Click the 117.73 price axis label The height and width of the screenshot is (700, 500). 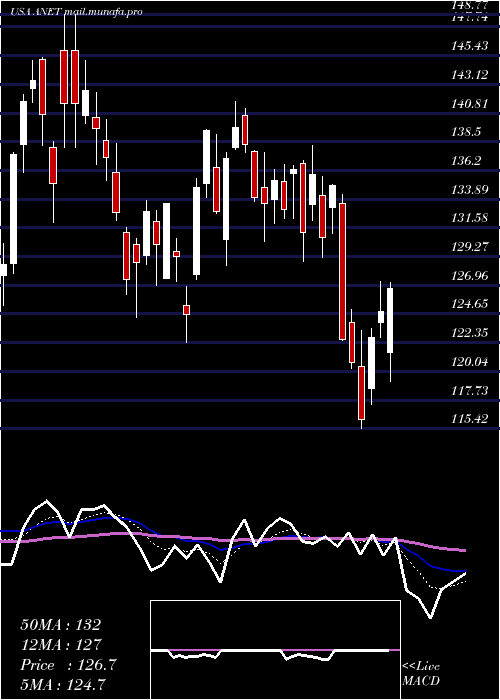pos(471,391)
